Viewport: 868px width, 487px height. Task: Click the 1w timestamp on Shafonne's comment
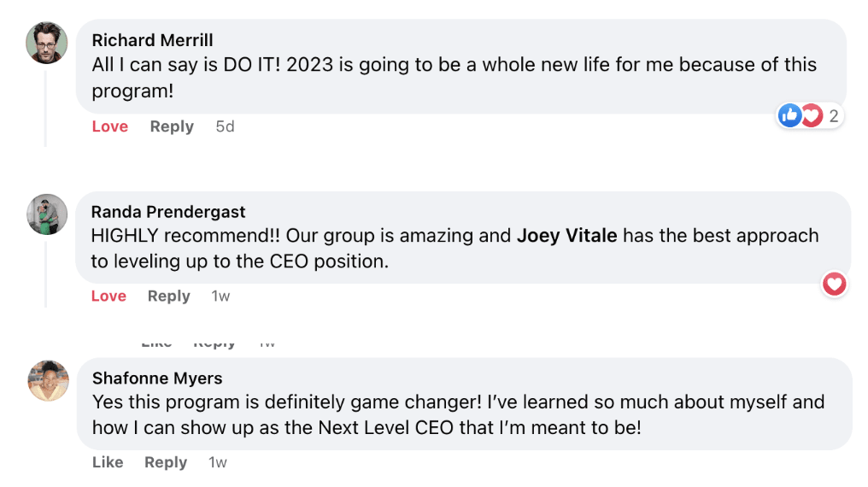[x=218, y=462]
